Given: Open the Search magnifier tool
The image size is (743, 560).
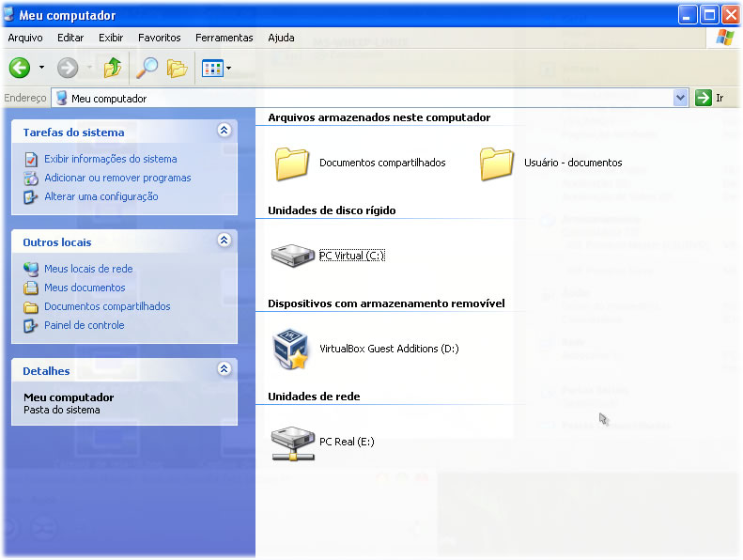Looking at the screenshot, I should click(x=147, y=68).
